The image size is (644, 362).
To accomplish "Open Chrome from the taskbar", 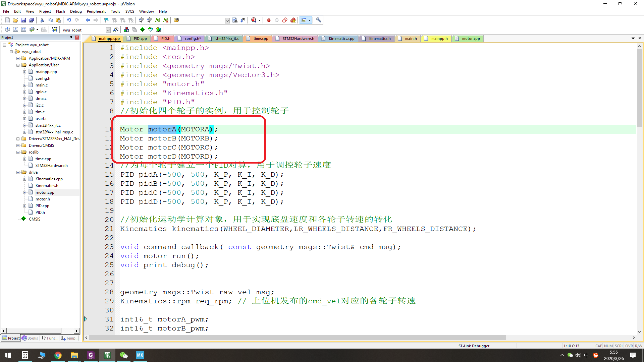I will tap(58, 355).
